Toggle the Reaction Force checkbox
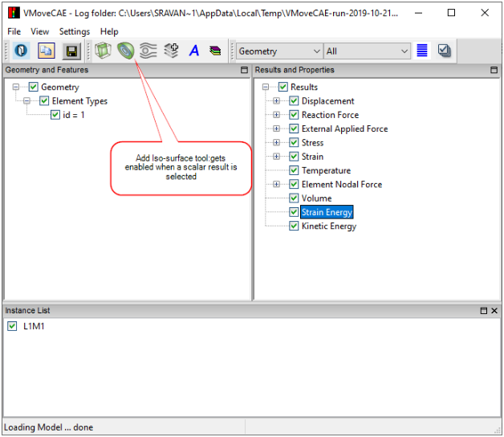The width and height of the screenshot is (504, 437). [294, 115]
